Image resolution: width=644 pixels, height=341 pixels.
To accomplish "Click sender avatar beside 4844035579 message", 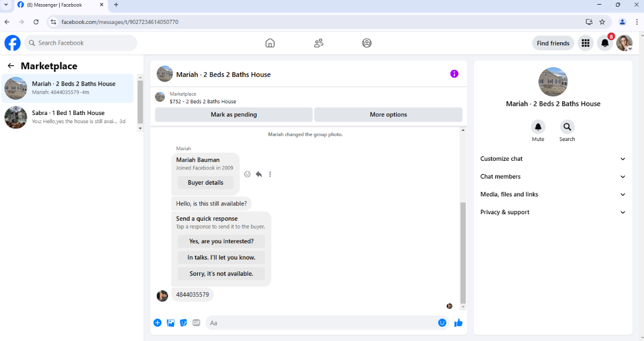I will (x=163, y=296).
